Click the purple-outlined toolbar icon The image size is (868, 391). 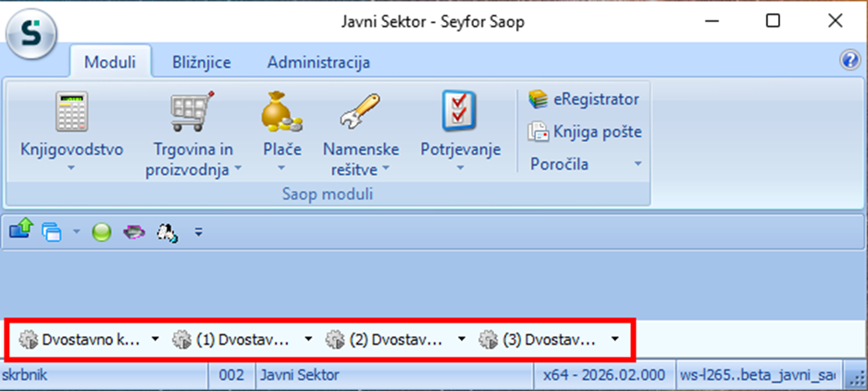[134, 232]
